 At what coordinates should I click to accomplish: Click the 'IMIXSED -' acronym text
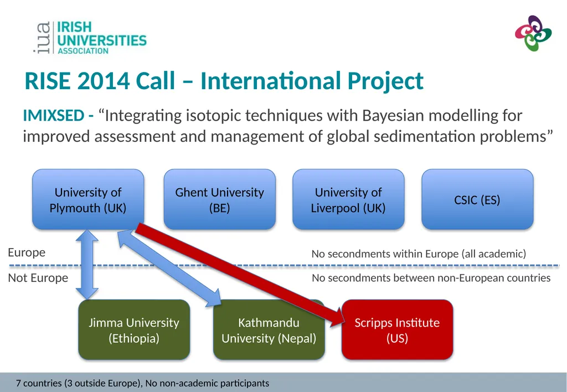pyautogui.click(x=58, y=116)
